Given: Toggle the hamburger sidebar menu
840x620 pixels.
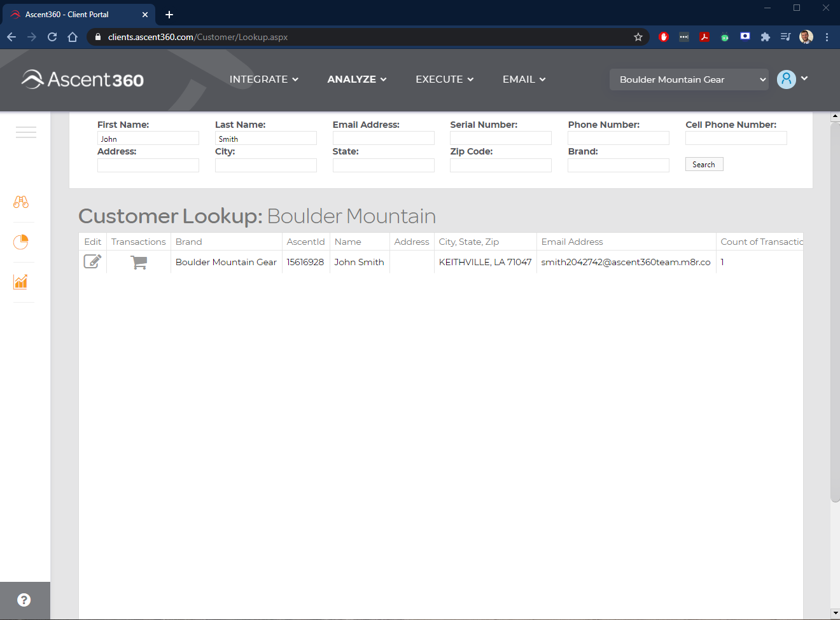Looking at the screenshot, I should 26,132.
